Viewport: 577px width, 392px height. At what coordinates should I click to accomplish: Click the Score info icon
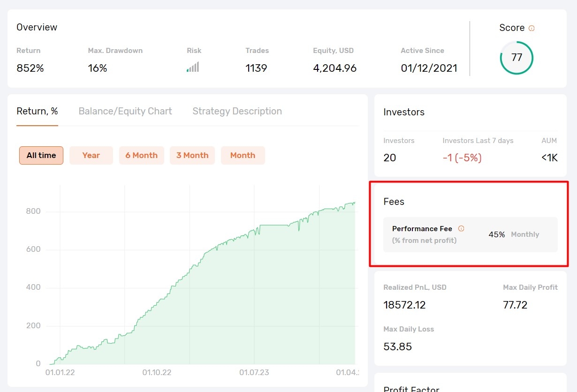pyautogui.click(x=532, y=28)
